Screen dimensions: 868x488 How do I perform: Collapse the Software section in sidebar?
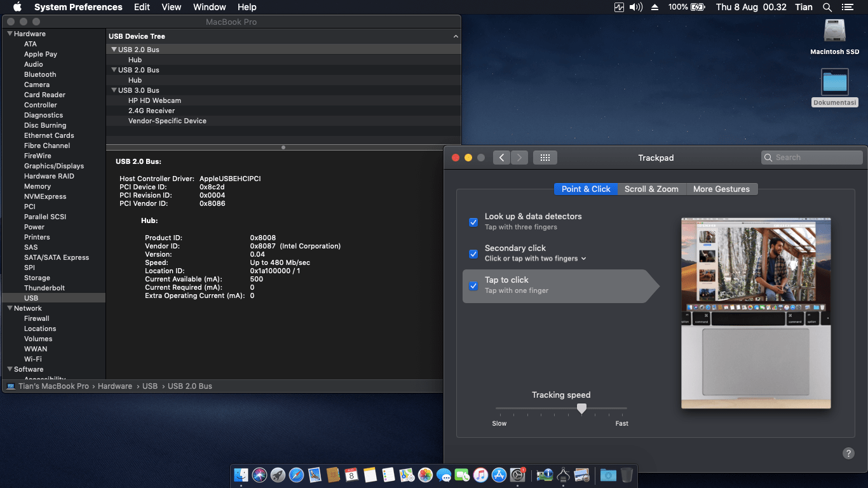10,369
